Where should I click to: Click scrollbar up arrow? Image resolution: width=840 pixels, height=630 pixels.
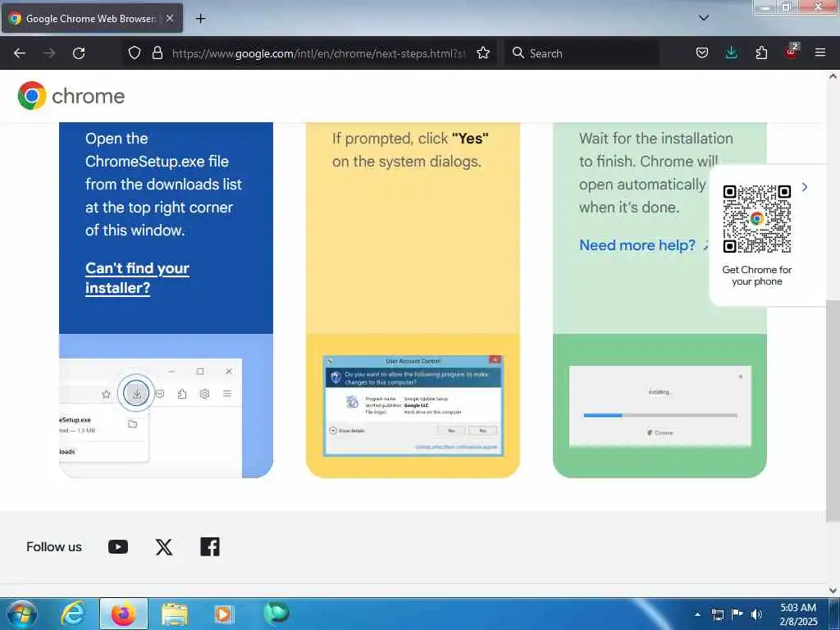coord(833,76)
